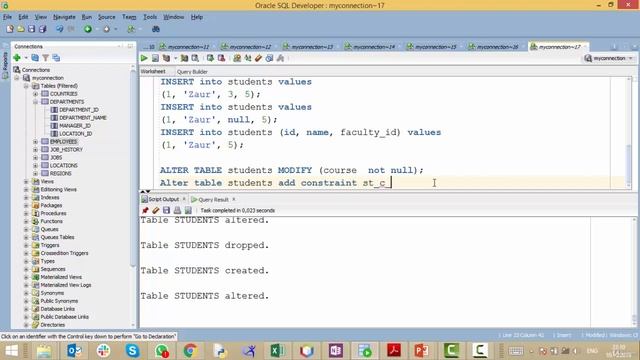Click the Rollback icon in worksheet toolbar

[x=221, y=58]
